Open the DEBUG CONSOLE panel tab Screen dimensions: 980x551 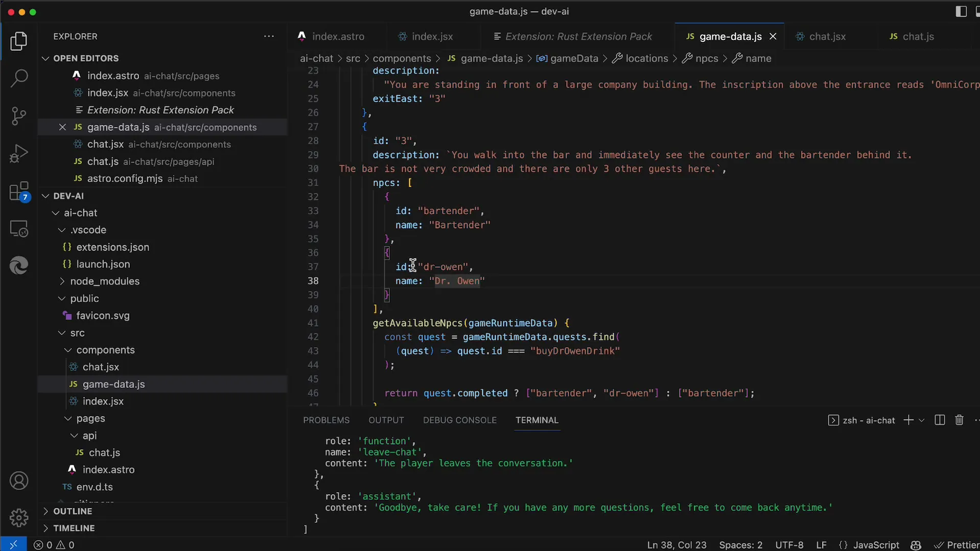tap(459, 420)
